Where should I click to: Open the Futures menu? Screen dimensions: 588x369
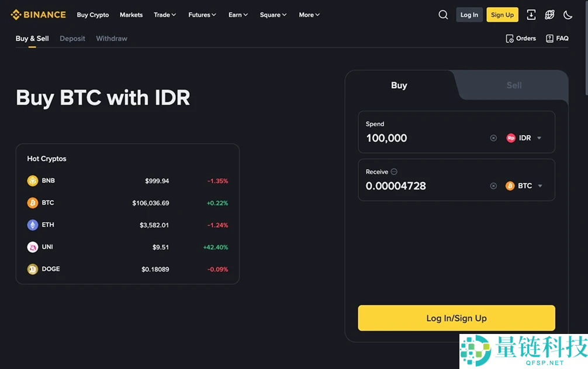point(202,15)
